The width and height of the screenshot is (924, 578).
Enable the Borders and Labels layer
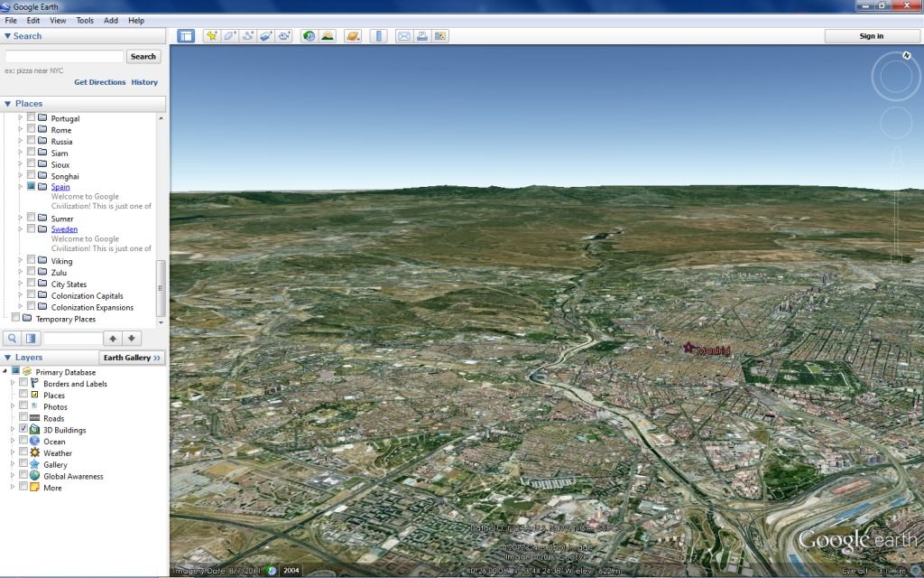click(23, 383)
